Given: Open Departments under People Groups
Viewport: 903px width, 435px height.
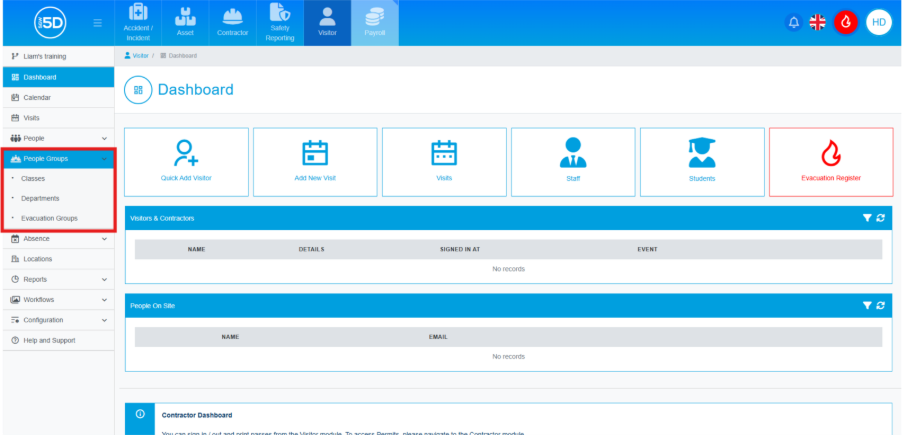Looking at the screenshot, I should (40, 198).
